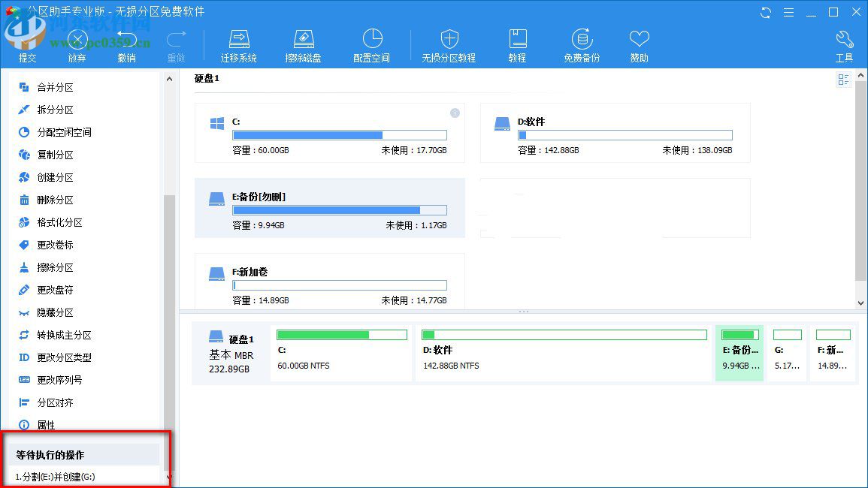
Task: Click the C: drive usage bar
Action: tap(340, 135)
